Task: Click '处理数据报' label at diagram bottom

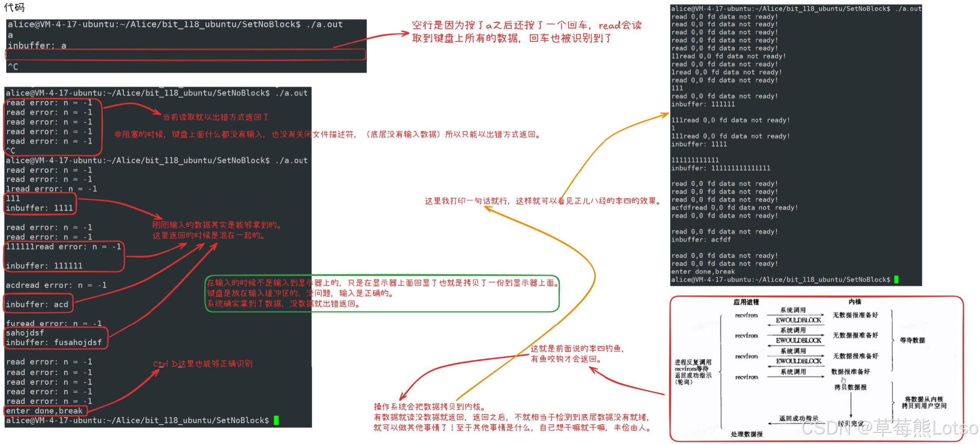Action: tap(747, 434)
